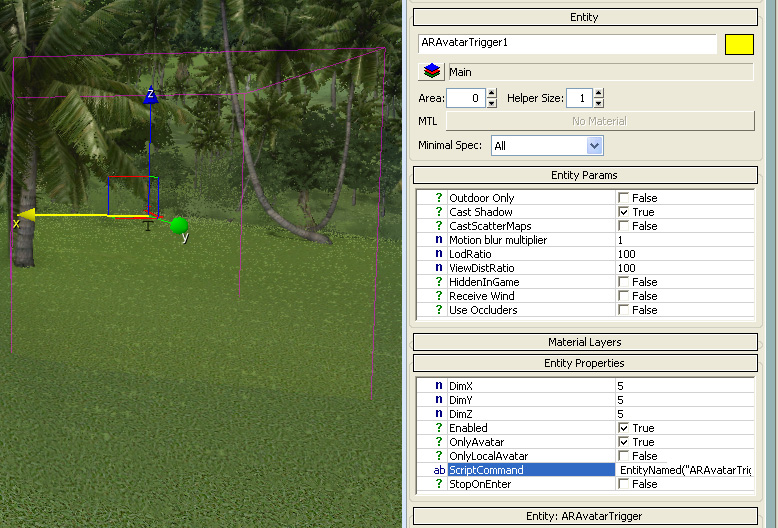The height and width of the screenshot is (528, 778).
Task: Click the green Y axis gizmo ball
Action: click(x=179, y=226)
